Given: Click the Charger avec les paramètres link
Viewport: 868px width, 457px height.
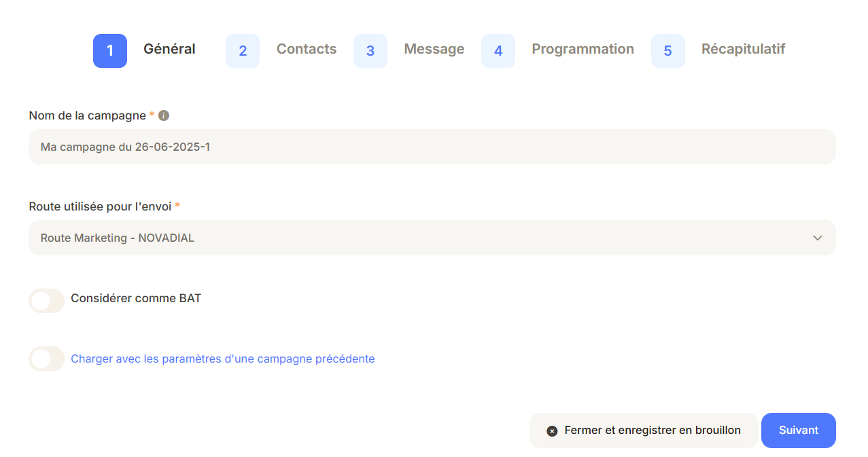Looking at the screenshot, I should click(x=223, y=359).
